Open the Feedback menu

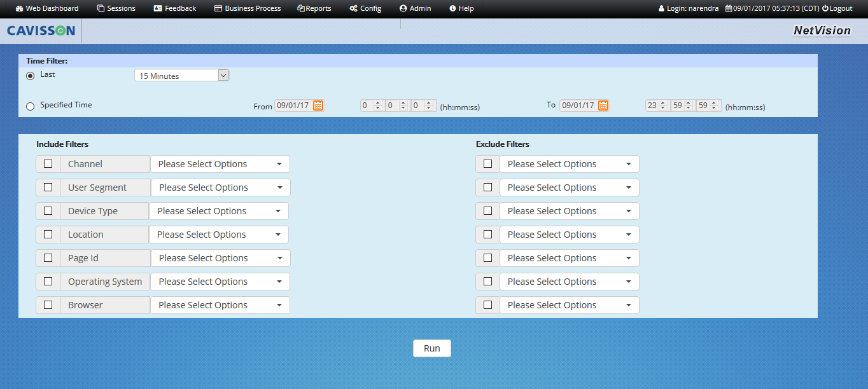pos(175,8)
